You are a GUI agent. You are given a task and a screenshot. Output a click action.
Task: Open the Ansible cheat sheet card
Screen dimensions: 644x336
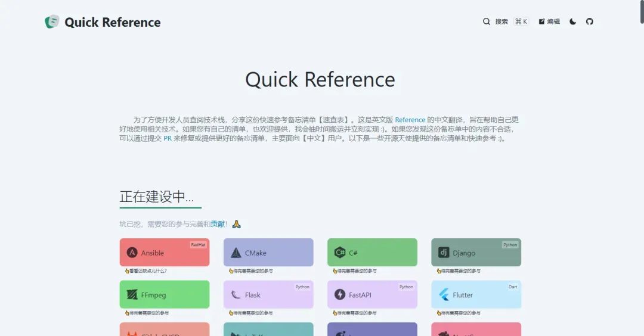click(165, 253)
